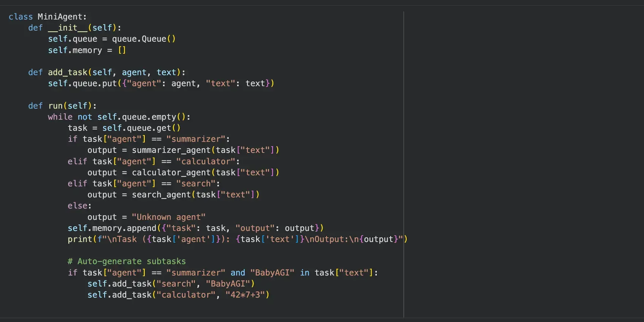Image resolution: width=644 pixels, height=322 pixels.
Task: Click the empty list brackets after self.memory
Action: 122,50
